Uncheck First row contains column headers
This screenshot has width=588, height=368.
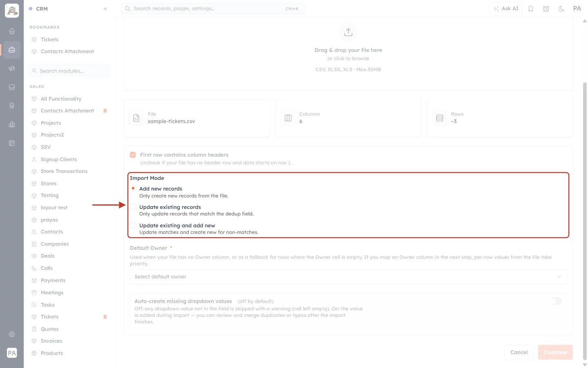[x=133, y=155]
